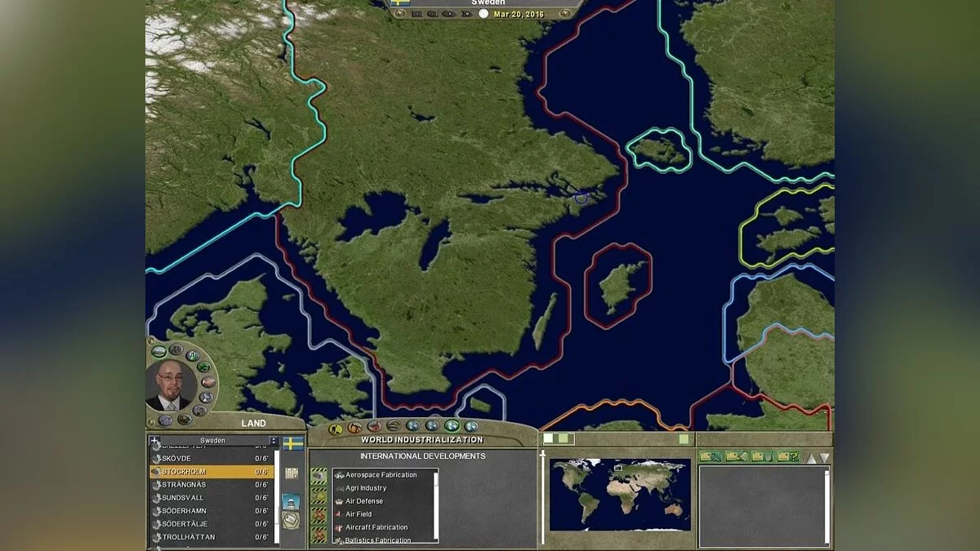
Task: Select the green land department icon above the portrait
Action: 160,352
